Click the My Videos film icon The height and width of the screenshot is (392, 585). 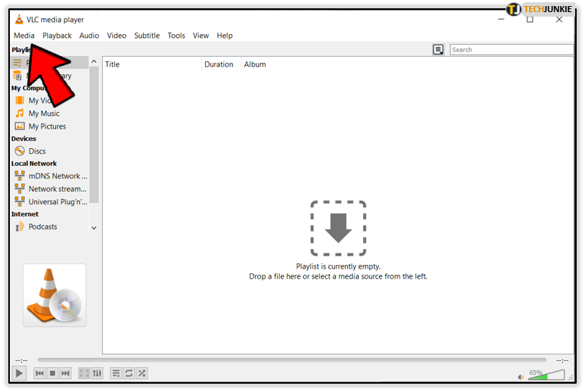coord(20,100)
